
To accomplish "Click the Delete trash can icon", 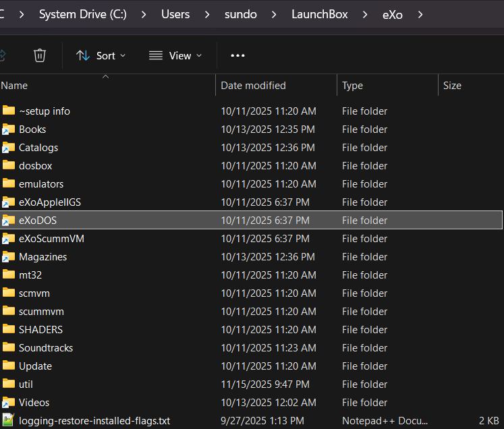I will [x=40, y=55].
